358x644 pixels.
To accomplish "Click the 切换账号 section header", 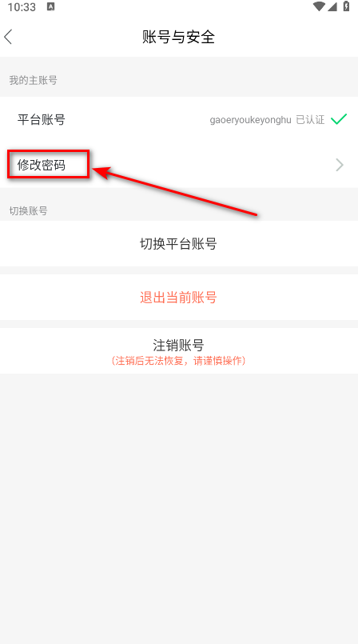I will click(x=28, y=210).
